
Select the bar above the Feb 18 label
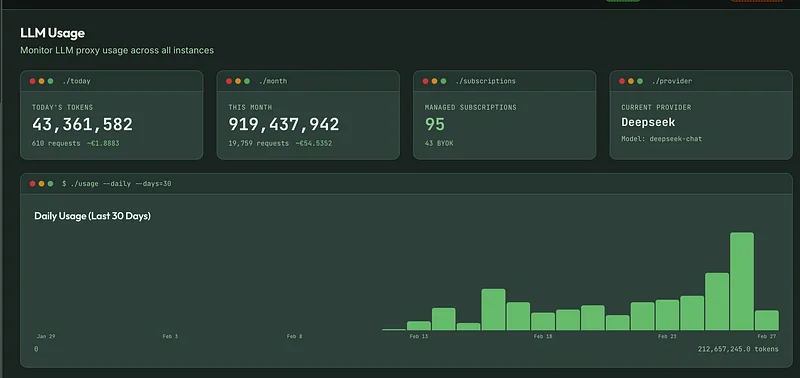coord(543,322)
